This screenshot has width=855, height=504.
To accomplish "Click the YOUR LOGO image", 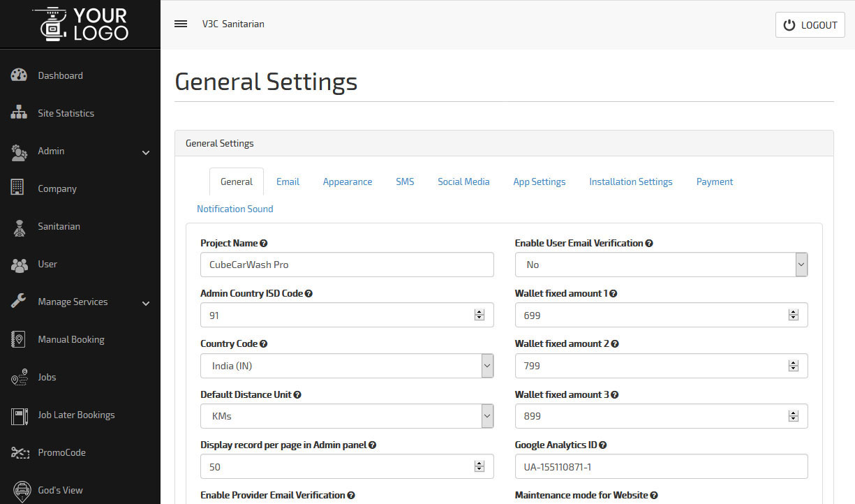I will coord(80,24).
